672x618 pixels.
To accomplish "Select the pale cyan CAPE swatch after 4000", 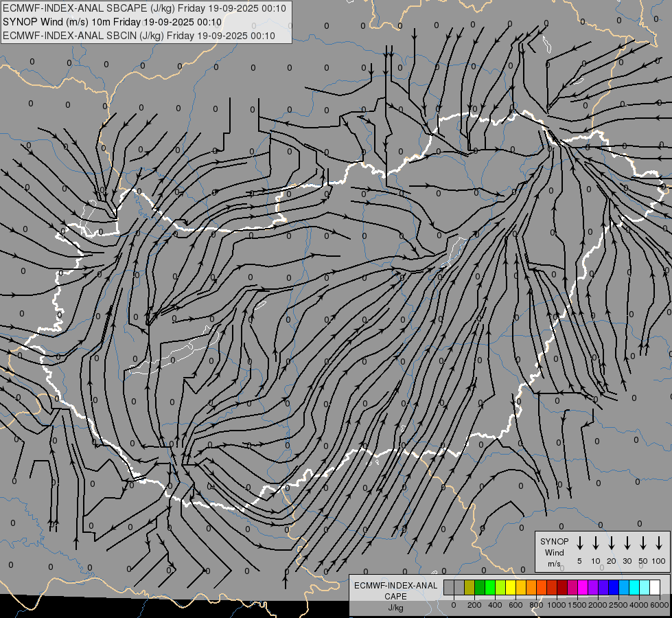I will click(644, 587).
